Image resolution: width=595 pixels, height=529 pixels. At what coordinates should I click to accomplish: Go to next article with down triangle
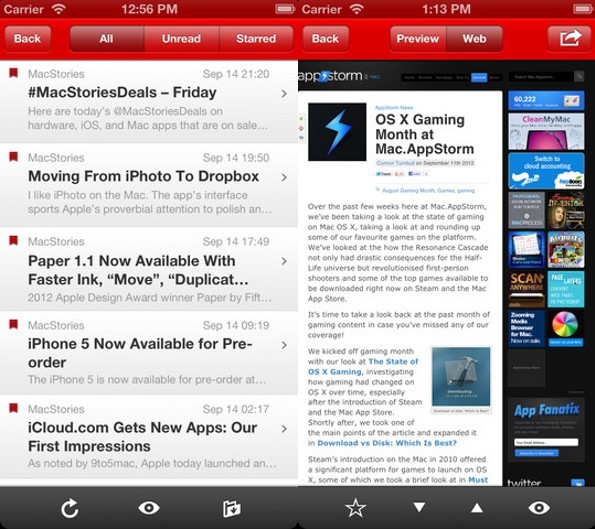419,507
